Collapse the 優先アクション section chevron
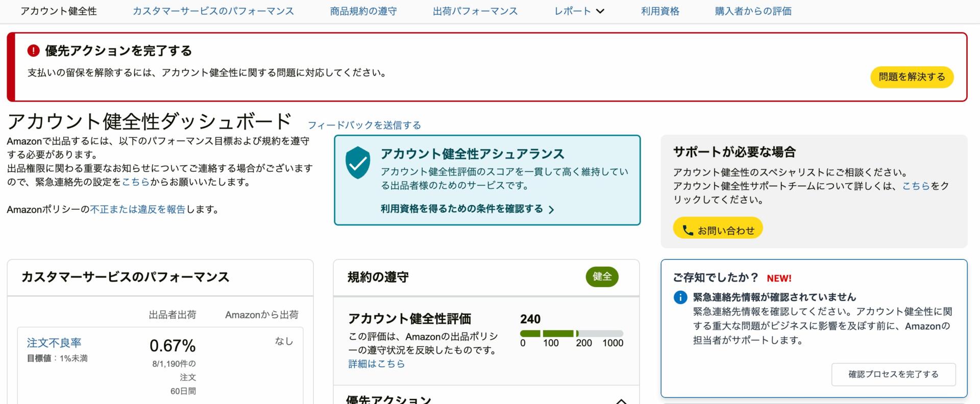The width and height of the screenshot is (980, 404). coord(621,401)
